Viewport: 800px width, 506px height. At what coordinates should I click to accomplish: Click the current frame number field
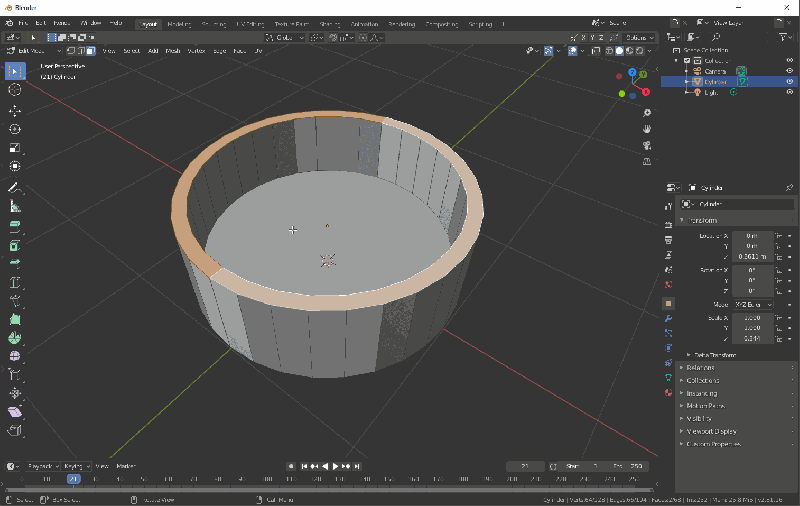coord(525,466)
